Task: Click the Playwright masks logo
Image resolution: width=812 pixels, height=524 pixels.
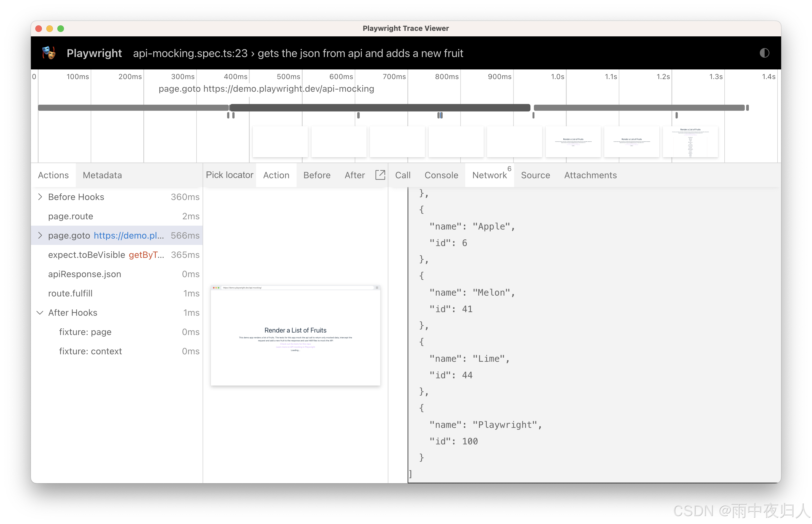Action: point(49,53)
